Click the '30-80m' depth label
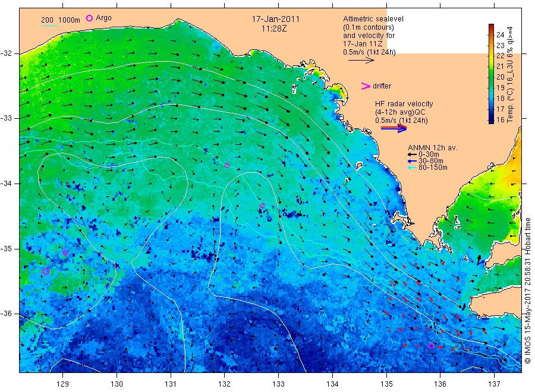This screenshot has width=535, height=392. coord(430,161)
